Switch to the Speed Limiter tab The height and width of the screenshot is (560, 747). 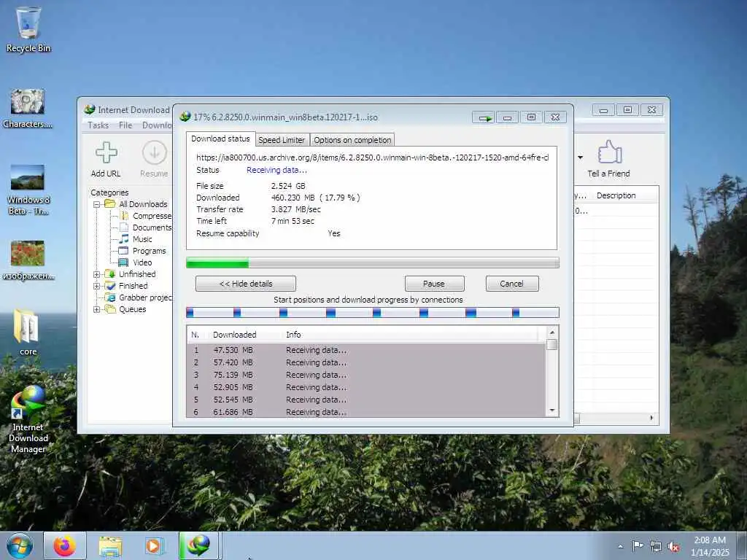pyautogui.click(x=282, y=140)
